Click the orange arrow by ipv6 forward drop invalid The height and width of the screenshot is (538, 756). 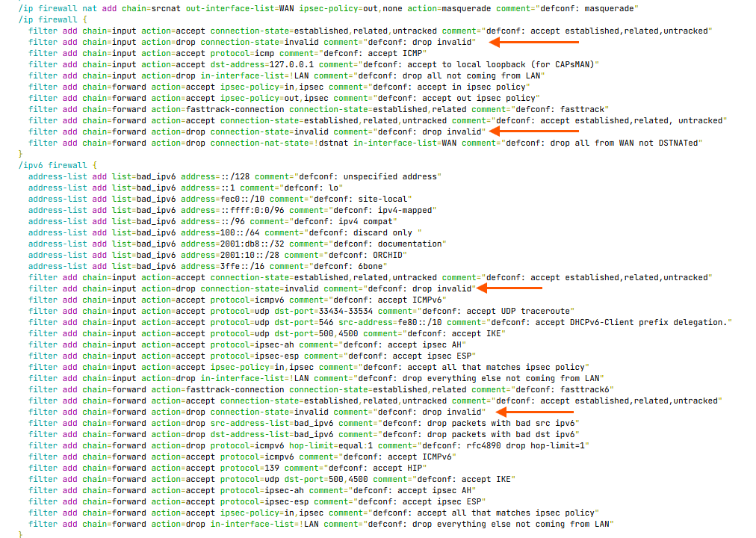[x=535, y=412]
